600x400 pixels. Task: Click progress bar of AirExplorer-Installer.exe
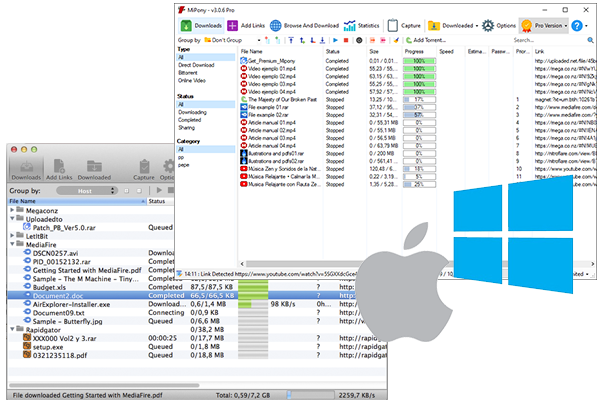pos(253,304)
